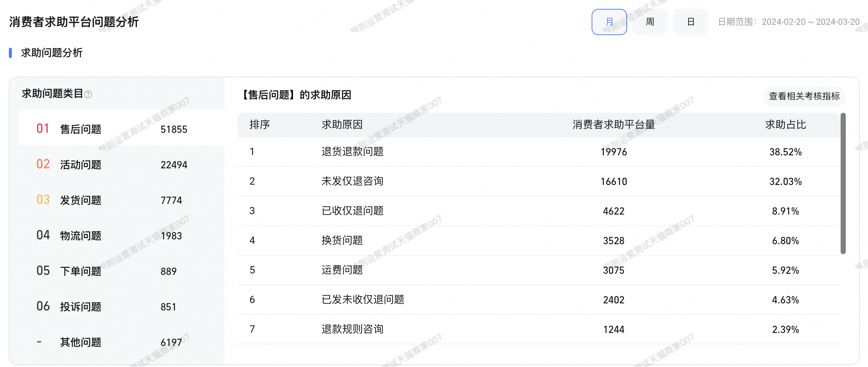Open 查看相关考核指标 button

click(804, 96)
